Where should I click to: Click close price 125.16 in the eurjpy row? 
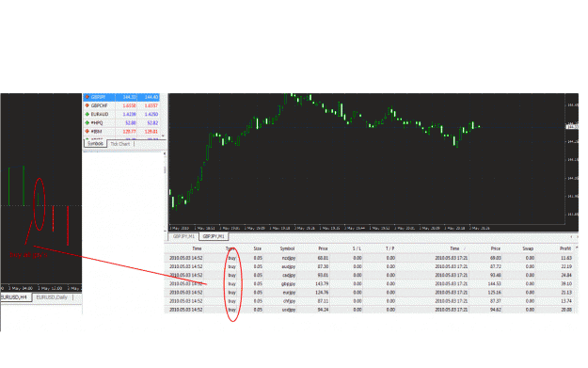click(x=495, y=293)
